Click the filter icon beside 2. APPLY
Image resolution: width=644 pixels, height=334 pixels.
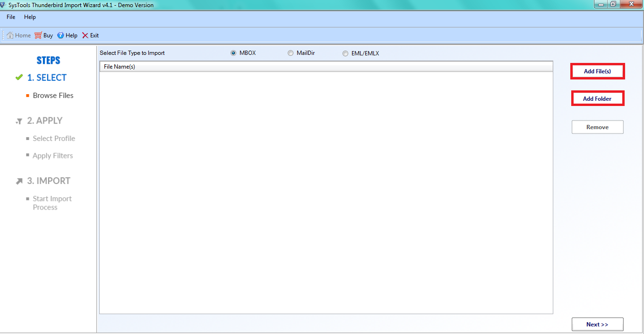[x=19, y=121]
